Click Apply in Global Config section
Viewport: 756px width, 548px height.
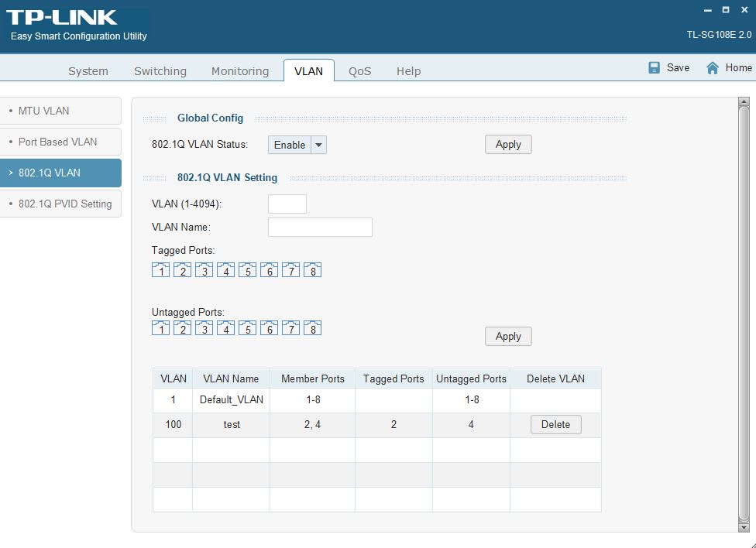tap(508, 145)
